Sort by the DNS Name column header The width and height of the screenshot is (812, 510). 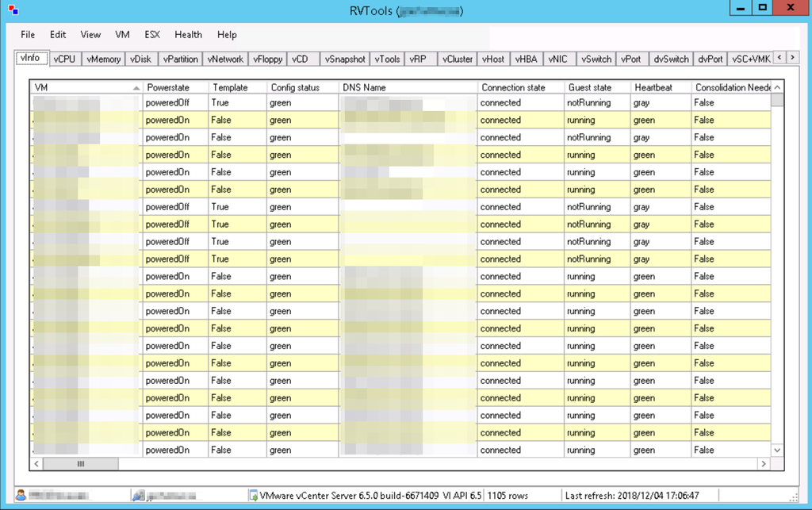(x=408, y=87)
